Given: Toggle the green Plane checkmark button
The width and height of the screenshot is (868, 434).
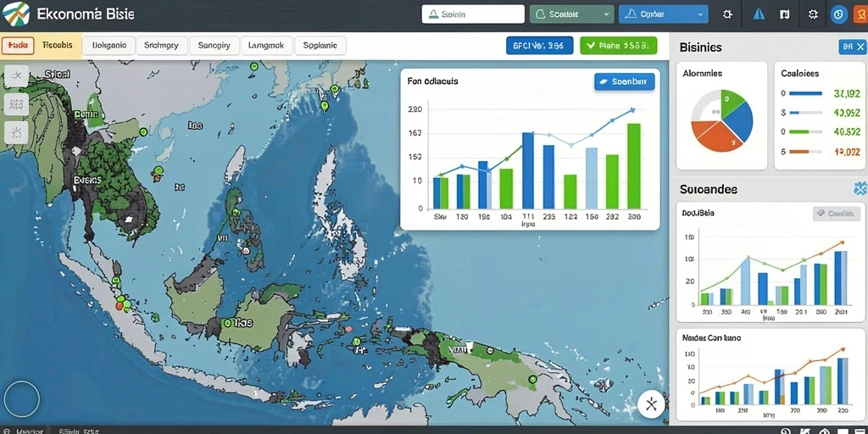Looking at the screenshot, I should click(618, 46).
